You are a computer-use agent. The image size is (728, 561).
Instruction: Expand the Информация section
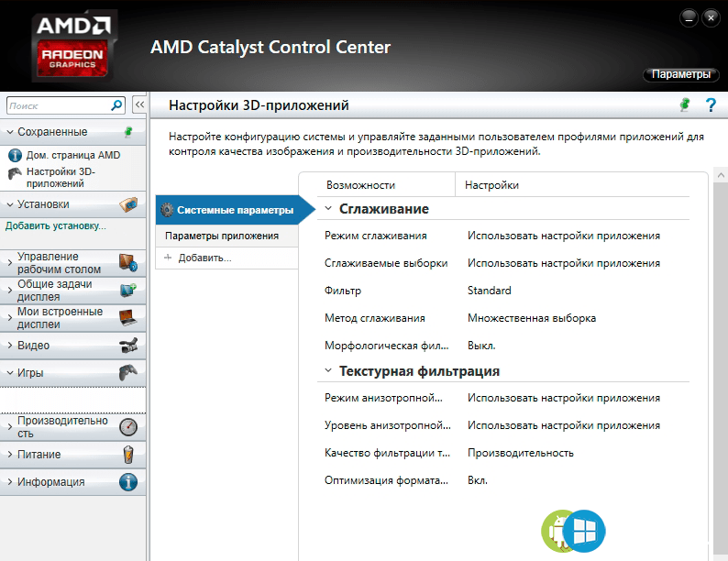[x=10, y=481]
